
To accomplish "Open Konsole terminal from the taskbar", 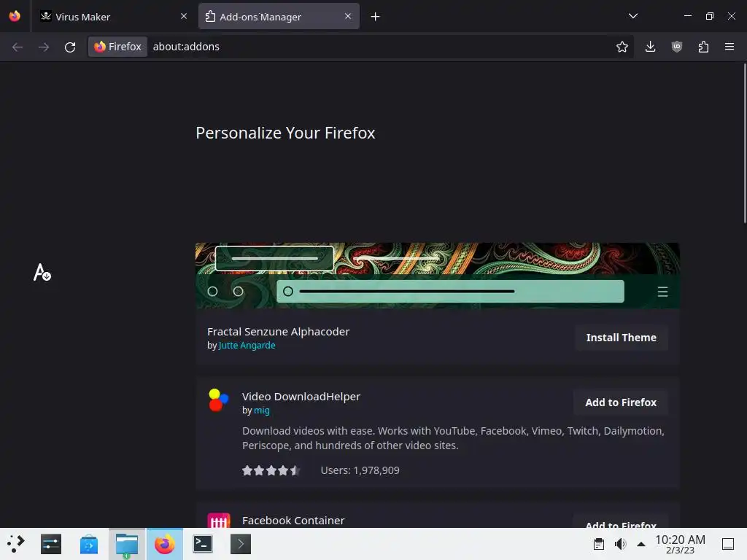I will click(x=203, y=544).
